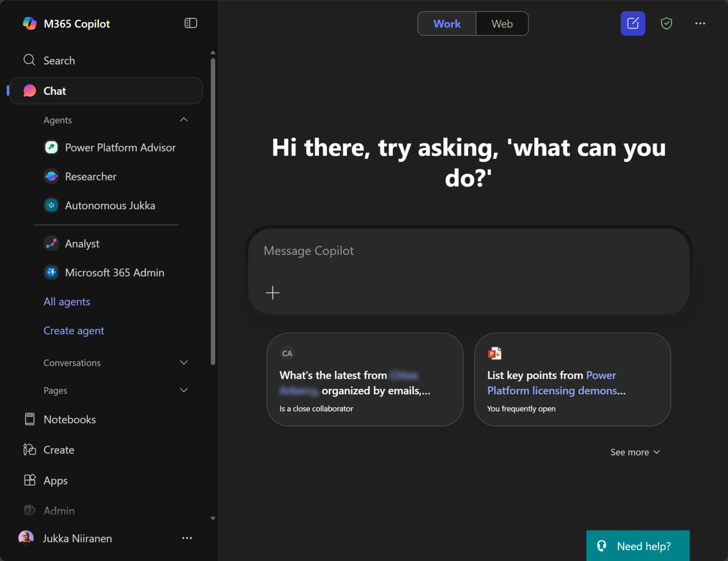Screen dimensions: 728x561
Task: Switch to Work mode
Action: coord(447,24)
